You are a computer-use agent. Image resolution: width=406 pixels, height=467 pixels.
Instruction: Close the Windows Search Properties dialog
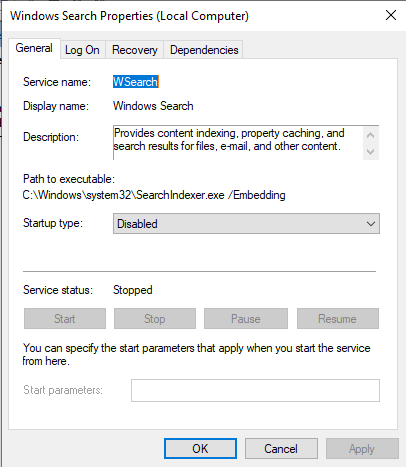click(391, 15)
